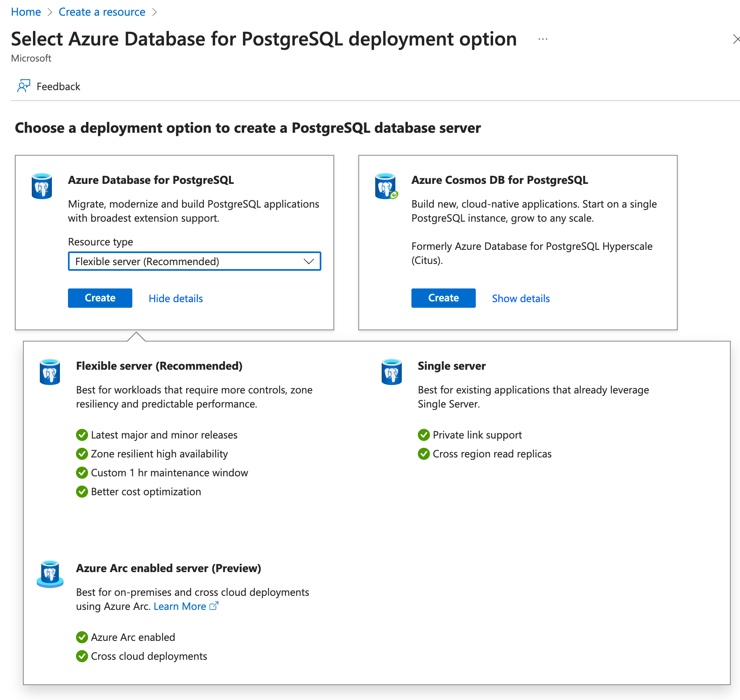Open Learn More about Azure Arc
The width and height of the screenshot is (740, 700).
[180, 606]
